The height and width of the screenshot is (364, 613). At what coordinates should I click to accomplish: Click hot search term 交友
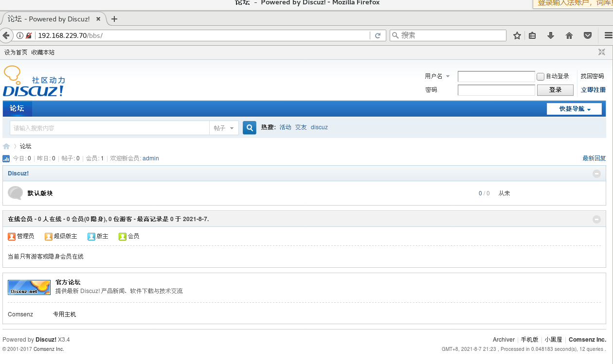tap(301, 127)
